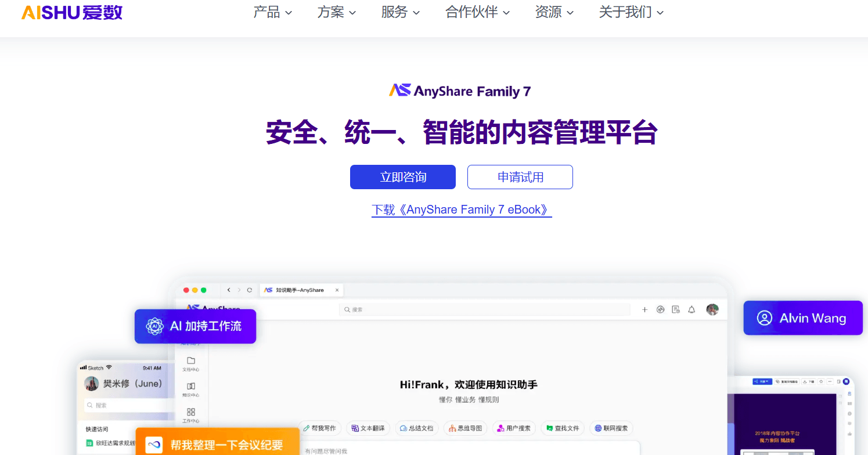Click the 联网搜索 chip
Screen dimensions: 868x455
point(611,428)
